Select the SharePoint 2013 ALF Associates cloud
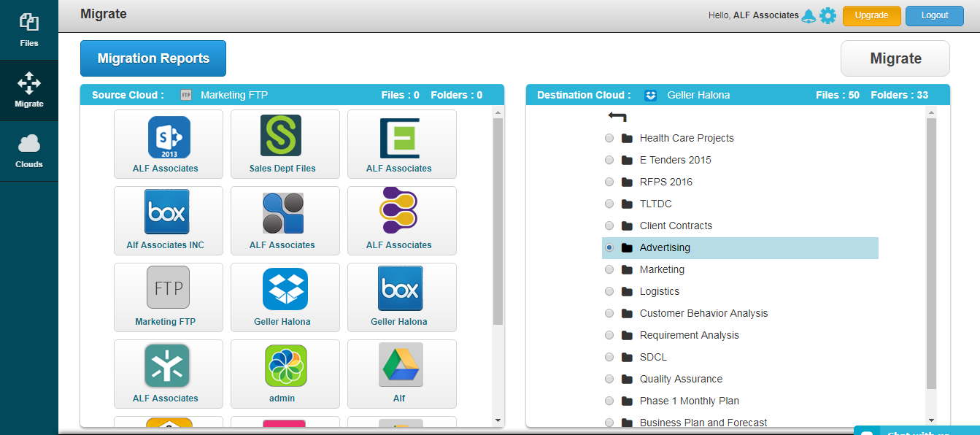 pos(169,144)
